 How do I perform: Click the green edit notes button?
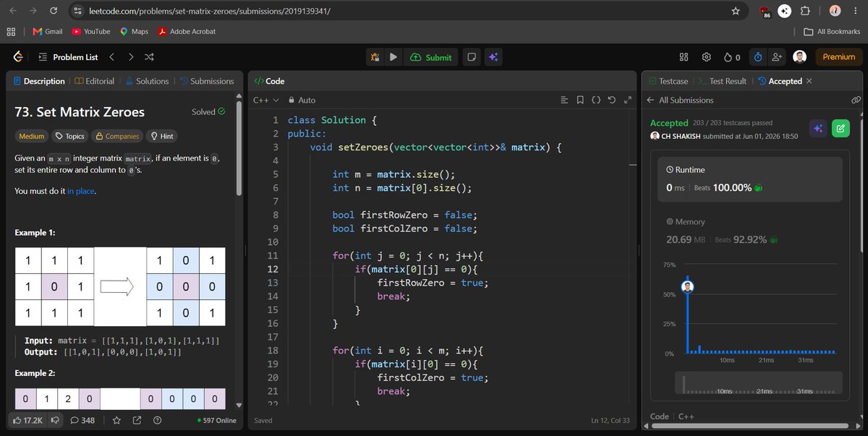841,129
